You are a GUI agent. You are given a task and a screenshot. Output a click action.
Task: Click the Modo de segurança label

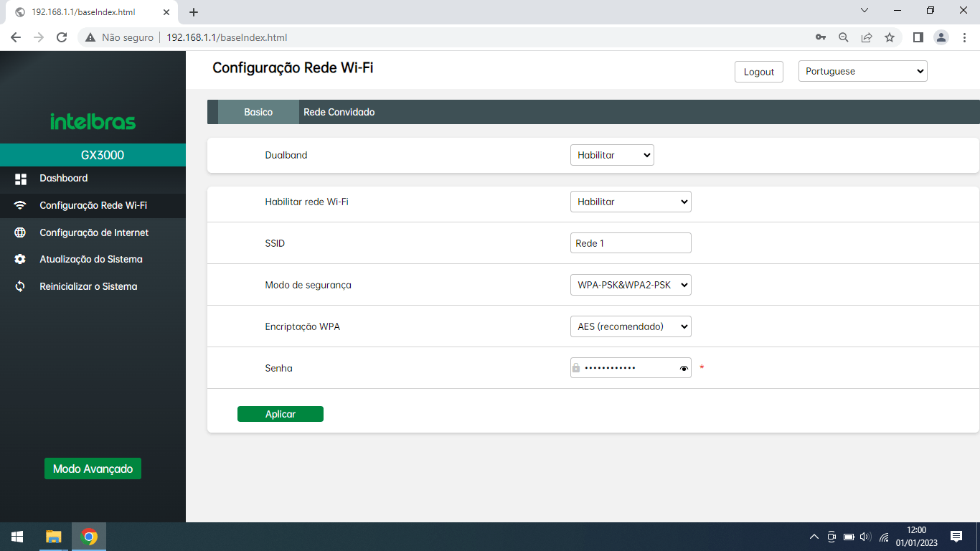(308, 285)
